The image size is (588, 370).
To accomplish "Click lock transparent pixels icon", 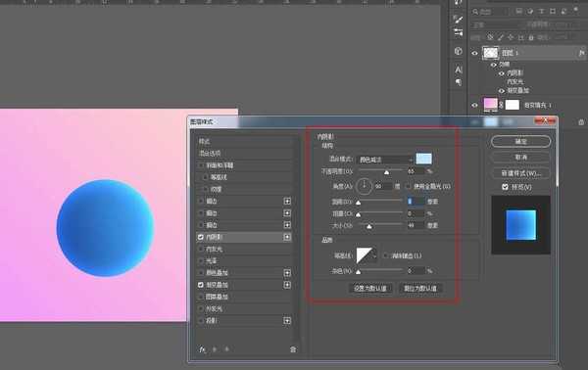I will click(490, 37).
